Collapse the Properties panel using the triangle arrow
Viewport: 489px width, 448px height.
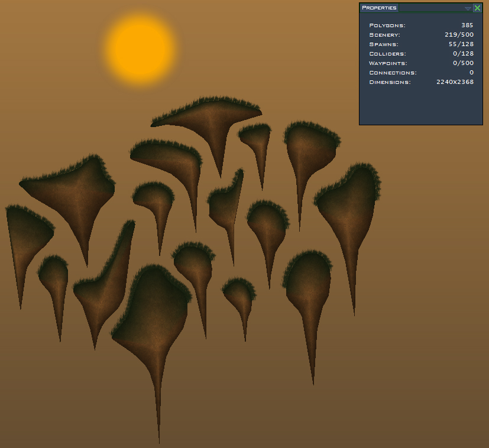click(468, 8)
